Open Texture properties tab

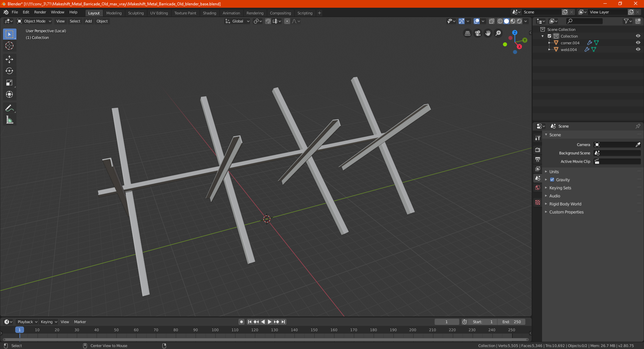(538, 202)
